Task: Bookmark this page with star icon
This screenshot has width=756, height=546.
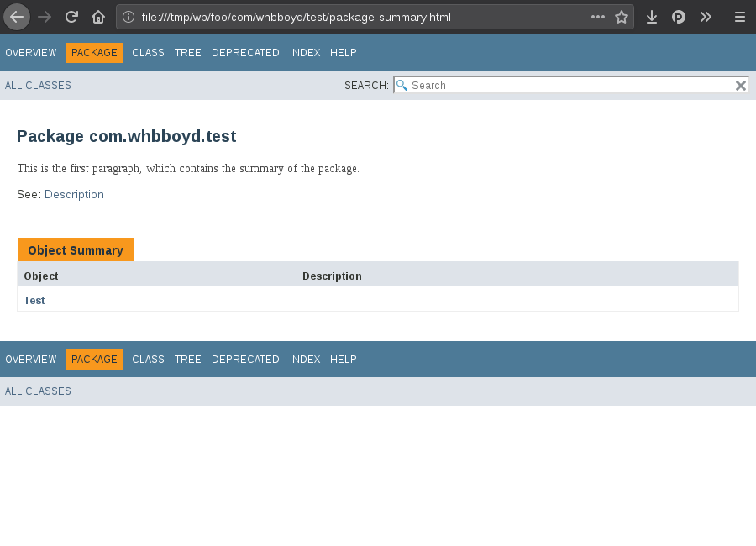Action: pos(622,18)
